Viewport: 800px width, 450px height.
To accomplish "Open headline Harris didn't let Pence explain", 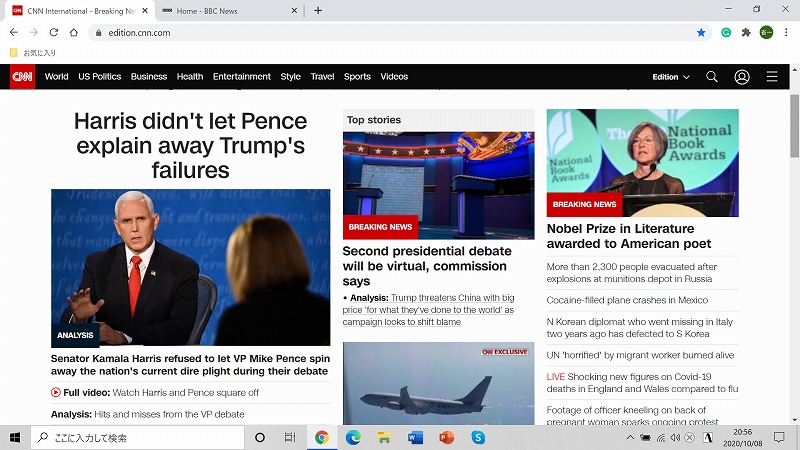I will click(190, 145).
